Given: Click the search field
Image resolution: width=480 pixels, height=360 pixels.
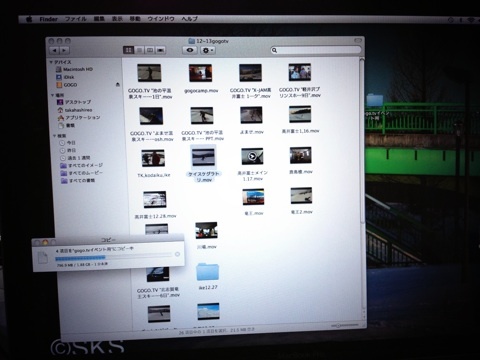Looking at the screenshot, I should pyautogui.click(x=316, y=50).
